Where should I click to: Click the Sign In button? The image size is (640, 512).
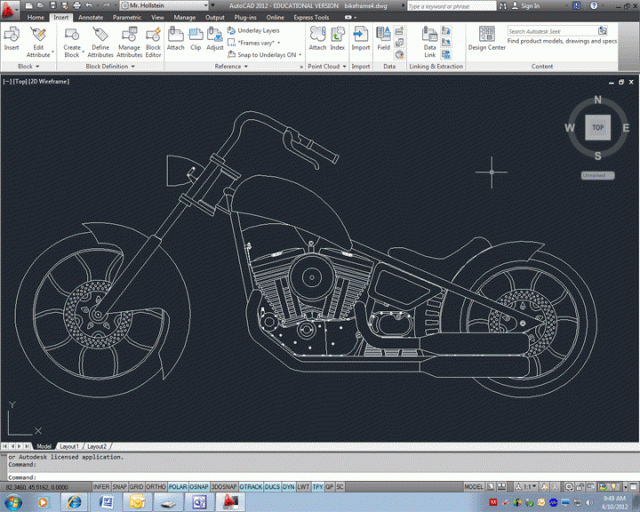tap(526, 6)
